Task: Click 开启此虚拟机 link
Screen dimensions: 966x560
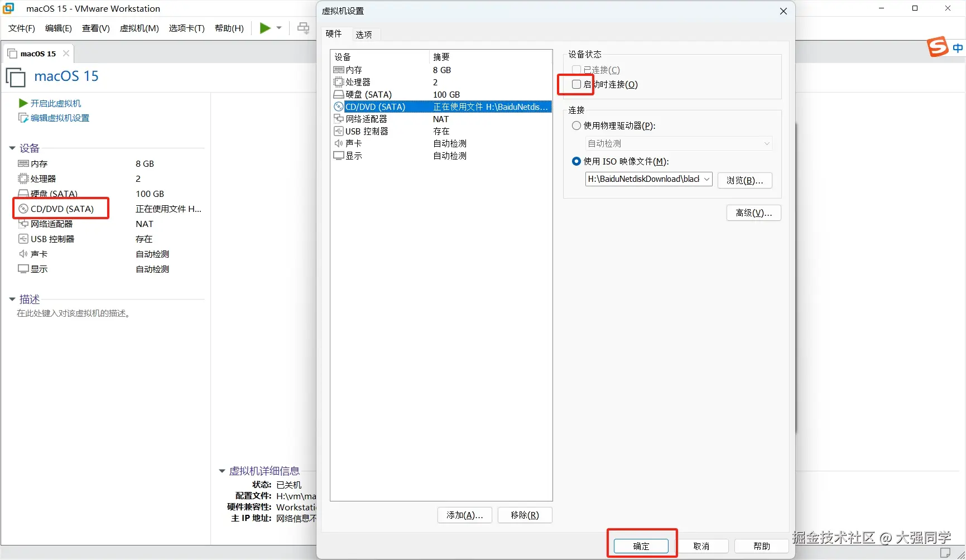Action: [56, 103]
